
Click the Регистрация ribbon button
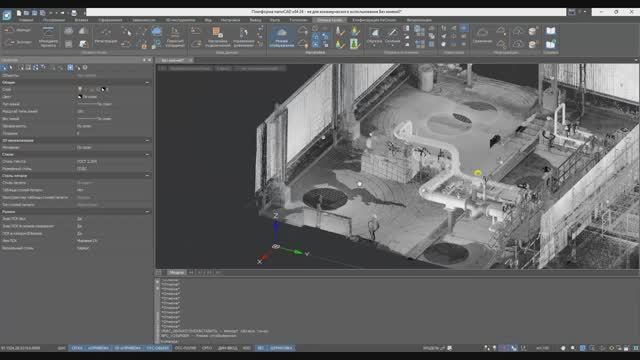pos(106,35)
